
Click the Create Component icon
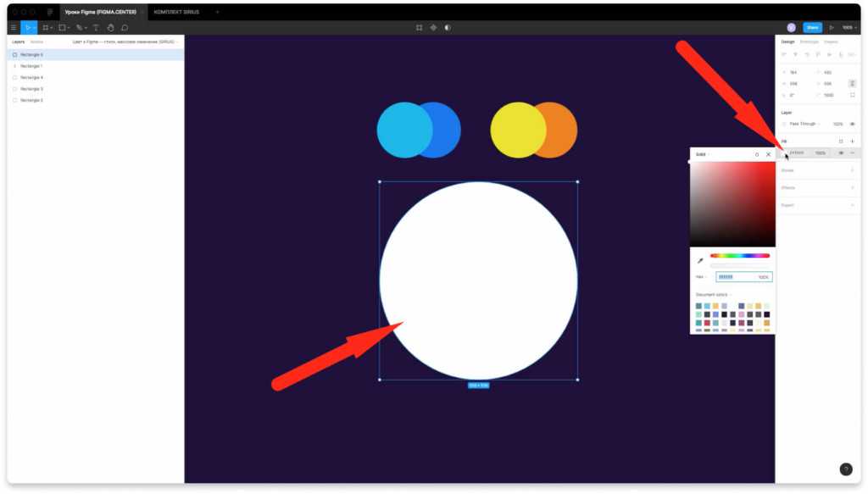coord(433,28)
